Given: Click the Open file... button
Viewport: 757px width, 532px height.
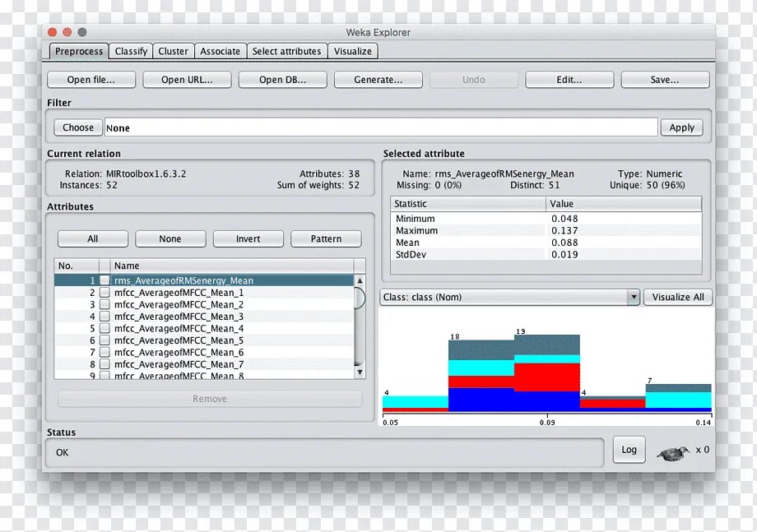Looking at the screenshot, I should point(91,80).
